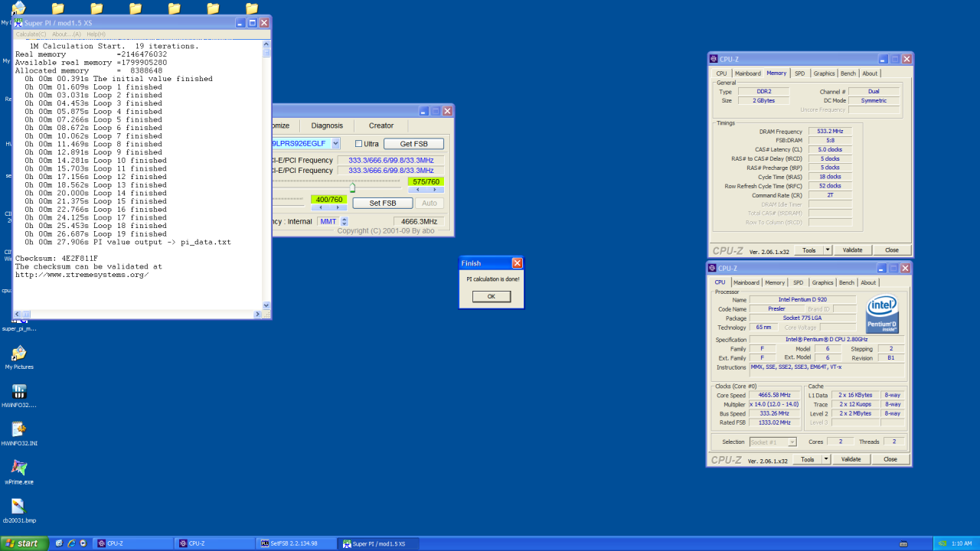Open the clock generator dropdown in SetFSB
This screenshot has height=551, width=980.
pyautogui.click(x=335, y=144)
